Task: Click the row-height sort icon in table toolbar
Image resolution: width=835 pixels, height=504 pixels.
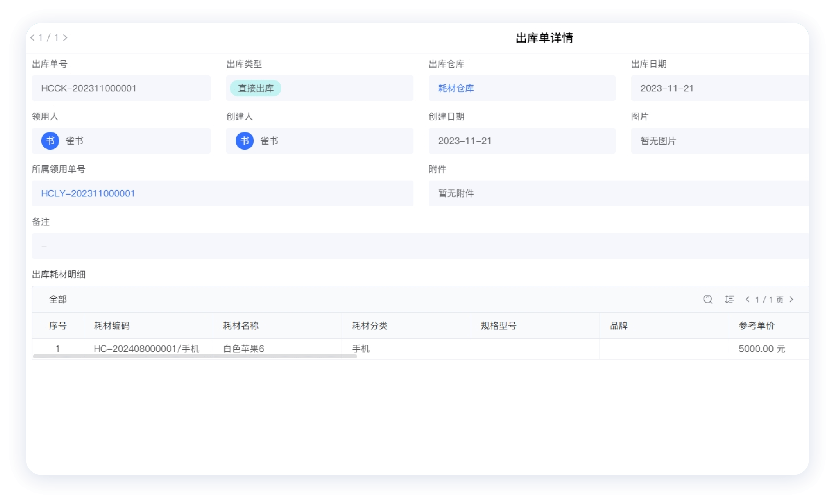Action: pyautogui.click(x=729, y=299)
